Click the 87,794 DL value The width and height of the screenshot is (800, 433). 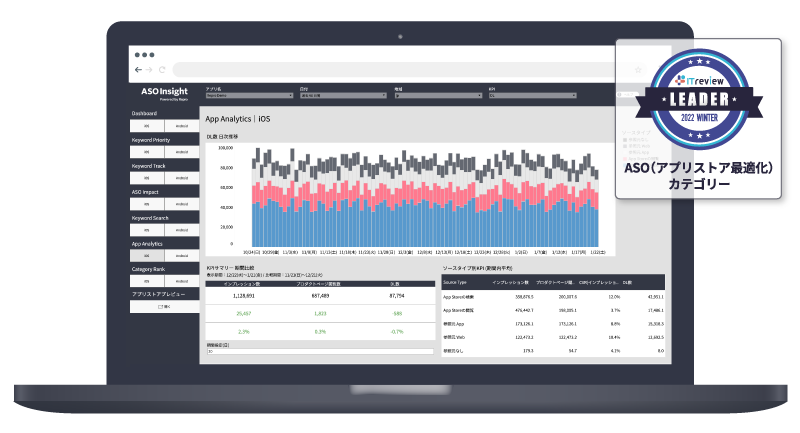tap(396, 296)
